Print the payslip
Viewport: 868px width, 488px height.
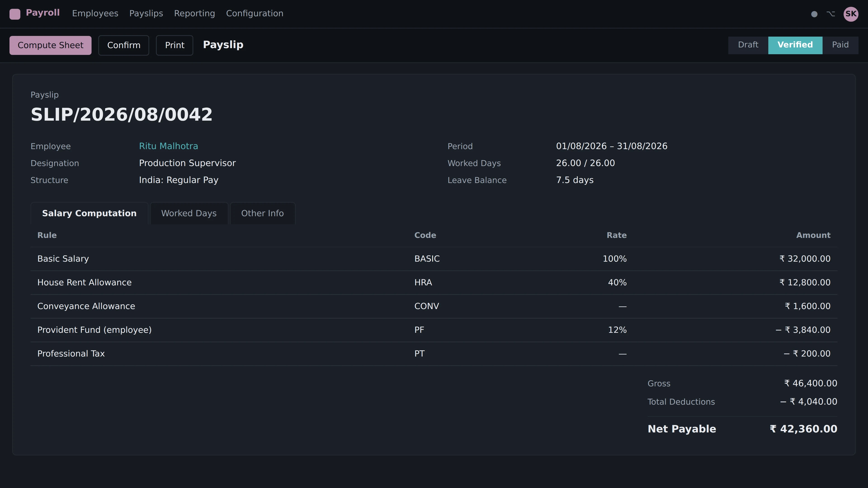click(x=175, y=45)
